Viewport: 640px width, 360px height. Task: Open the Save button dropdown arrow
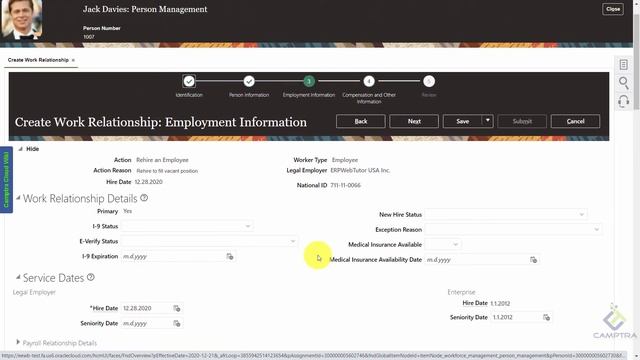pyautogui.click(x=487, y=121)
